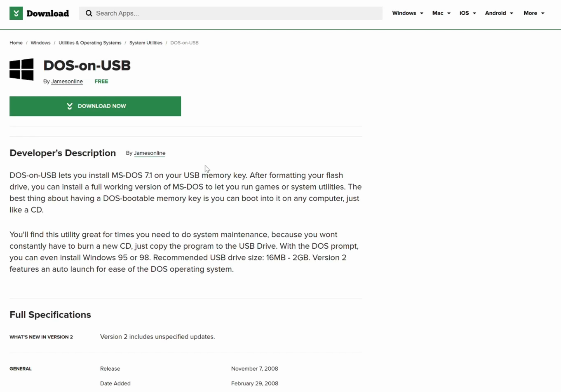Click the Download wordmark in header

click(x=48, y=13)
